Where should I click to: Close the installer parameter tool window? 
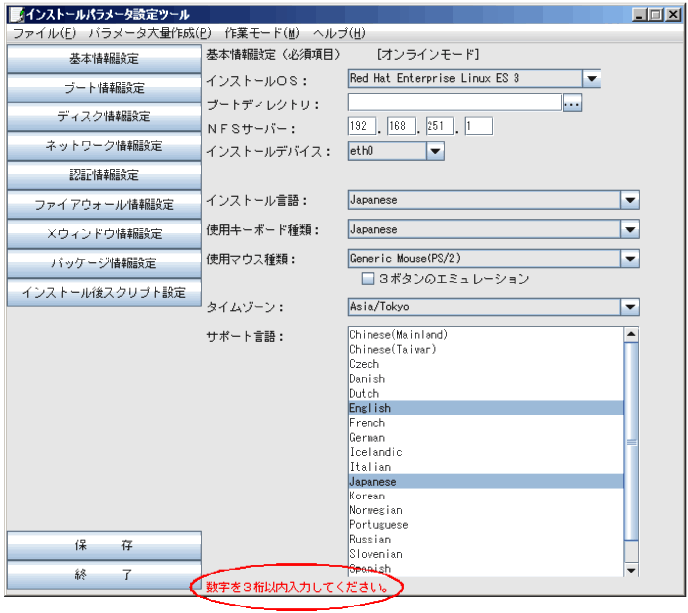[x=673, y=15]
